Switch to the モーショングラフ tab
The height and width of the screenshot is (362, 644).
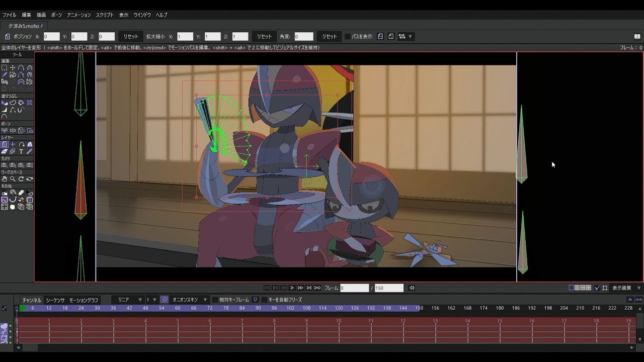pos(84,300)
